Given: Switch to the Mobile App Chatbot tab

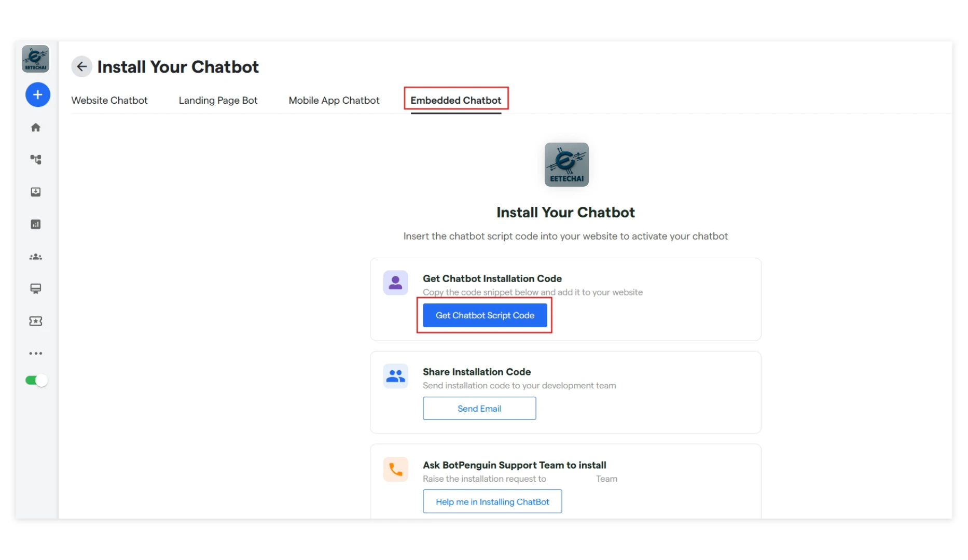Looking at the screenshot, I should point(334,101).
